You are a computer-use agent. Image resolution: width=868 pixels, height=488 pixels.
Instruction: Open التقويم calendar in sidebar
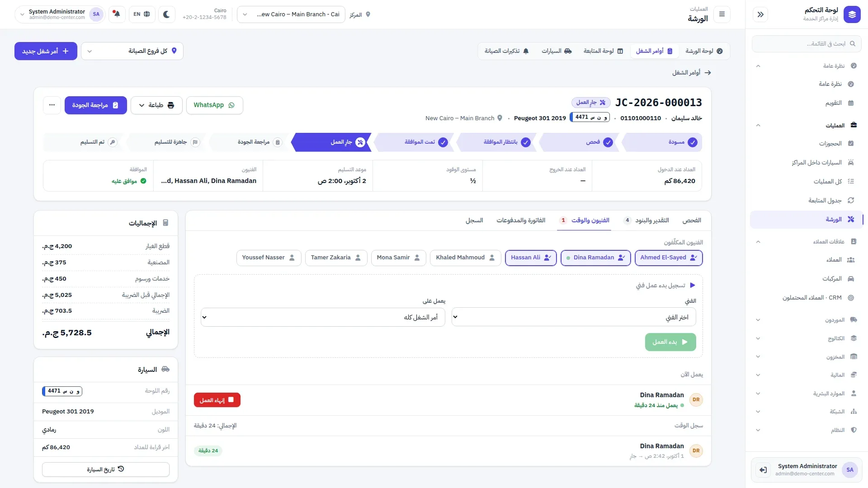[807, 103]
